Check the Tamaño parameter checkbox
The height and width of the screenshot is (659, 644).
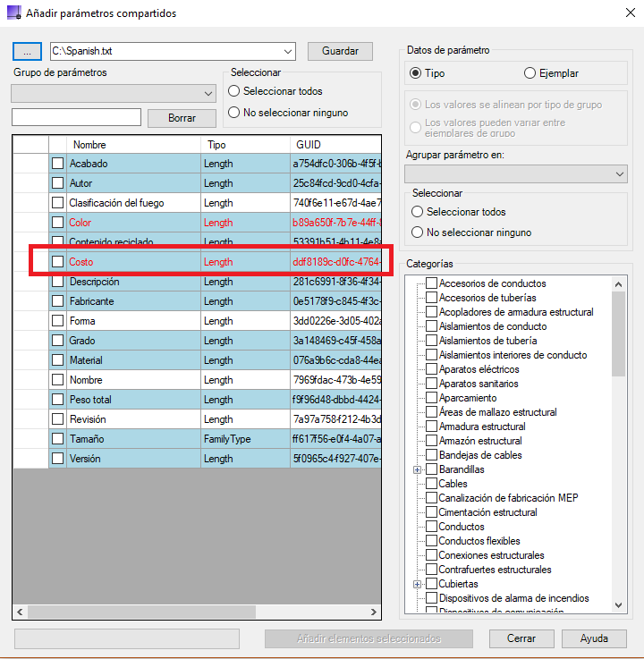57,439
